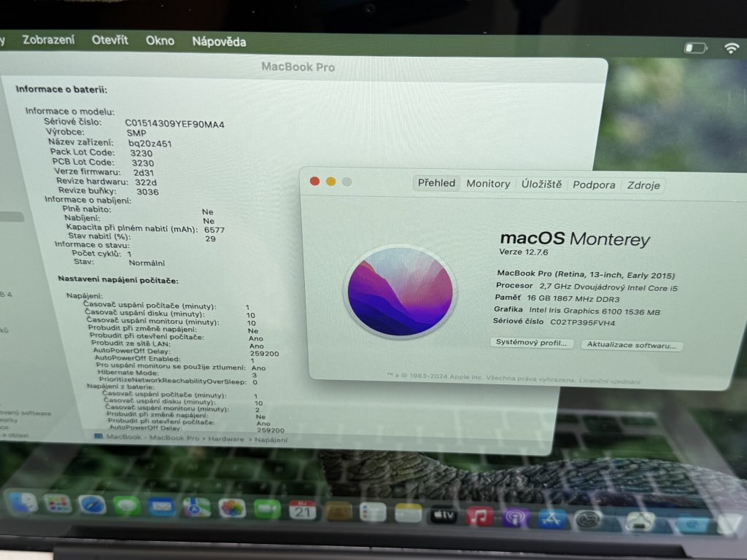This screenshot has width=747, height=560.
Task: Click the Systémový profil... button
Action: coord(531,343)
